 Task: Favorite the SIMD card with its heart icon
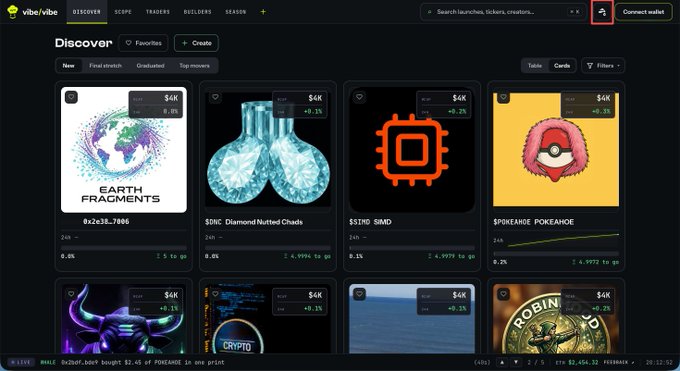(x=360, y=97)
